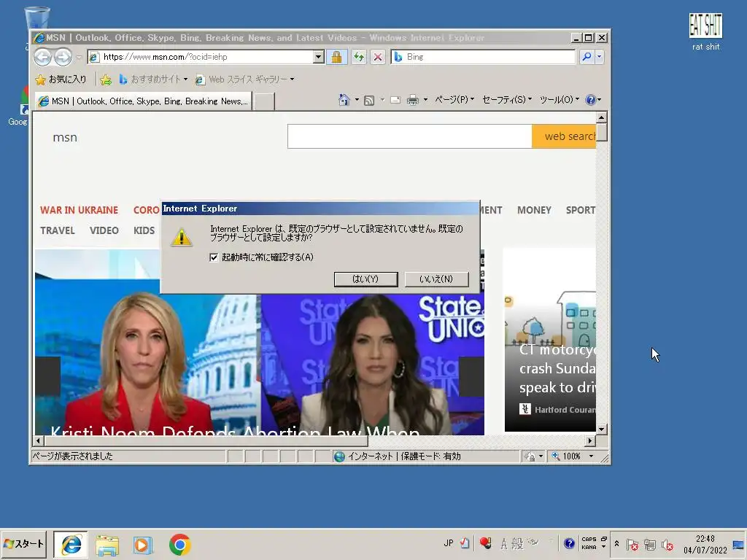Open WAR IN UKRAINE nav section
The image size is (747, 560).
[x=79, y=211]
